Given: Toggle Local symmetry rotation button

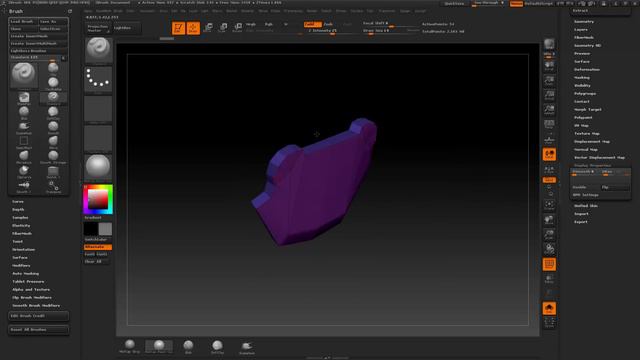Looking at the screenshot, I should click(549, 155).
